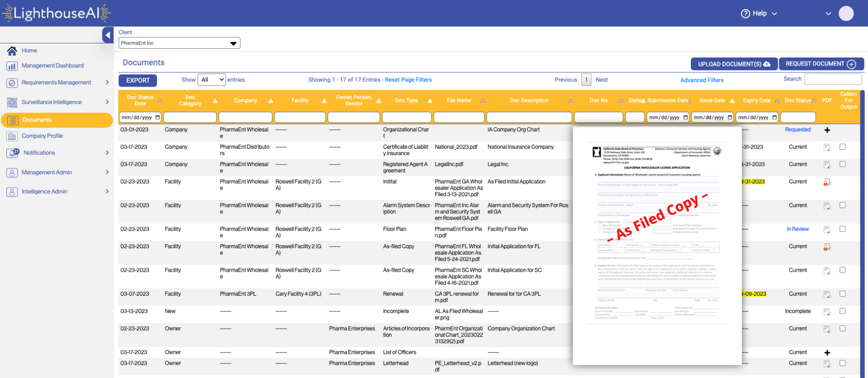Click the Request Document button
Screen dimensions: 868x378
[x=821, y=64]
